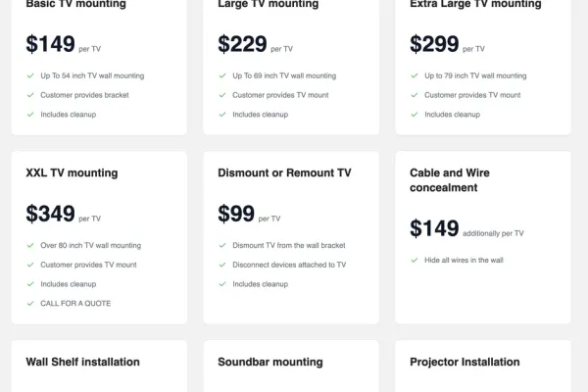Click checkmark beside Up To 69 inch TV wall mounting
Image resolution: width=588 pixels, height=392 pixels.
[222, 75]
